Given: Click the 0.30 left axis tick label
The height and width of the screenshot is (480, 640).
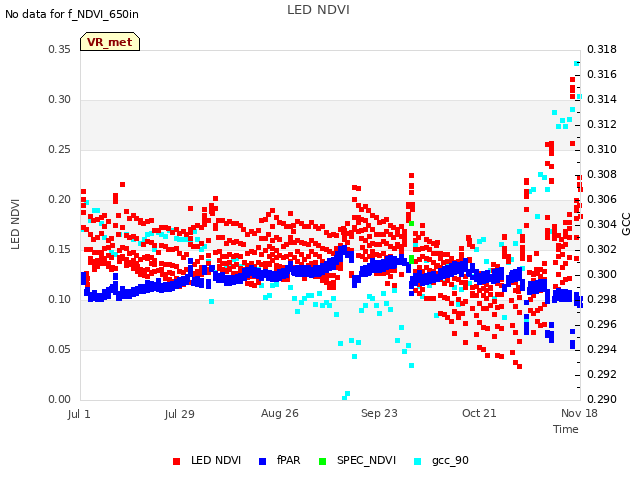Looking at the screenshot, I should (x=59, y=100).
